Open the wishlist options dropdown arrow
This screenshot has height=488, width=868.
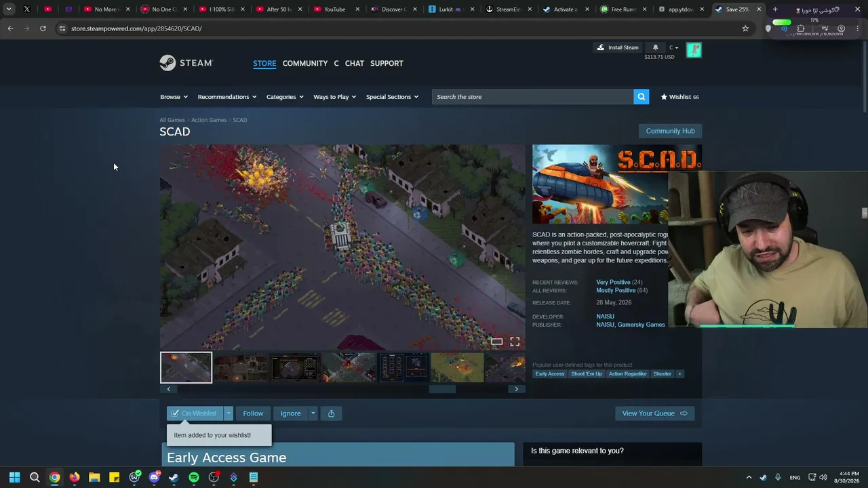pos(229,413)
